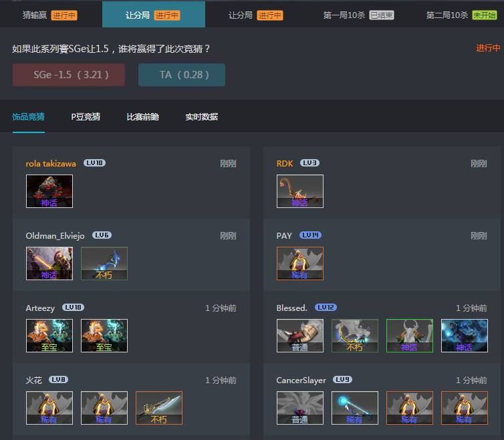View Arteezy's first 至宝 item
Viewport: 504px width, 440px height.
click(x=49, y=336)
